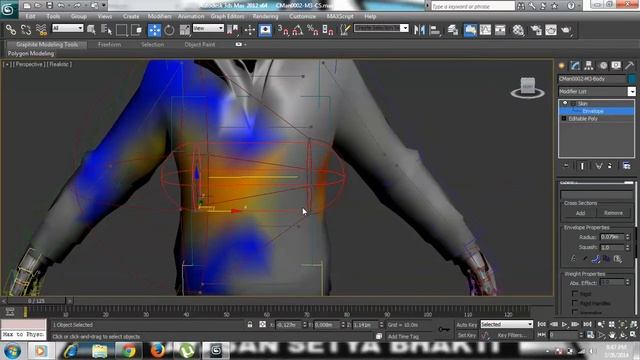Click Select and Manipulate icon
Image resolution: width=640 pixels, height=360 pixels.
249,30
